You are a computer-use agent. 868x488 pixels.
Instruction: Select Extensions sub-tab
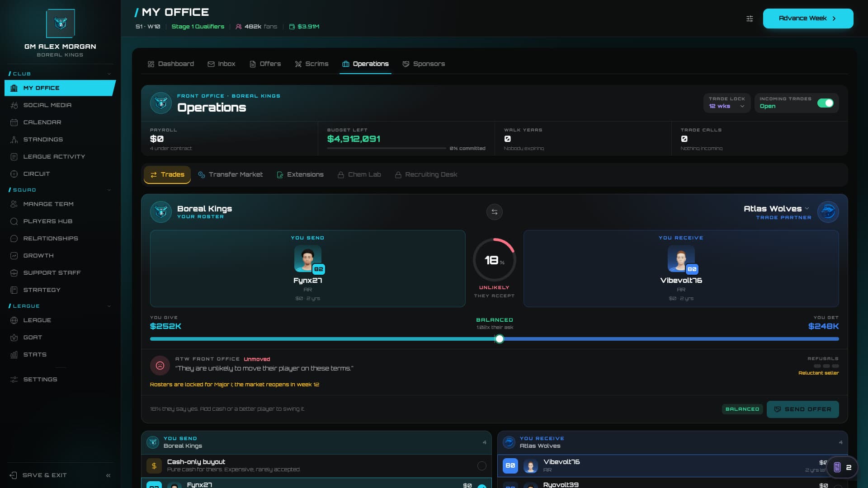coord(300,175)
